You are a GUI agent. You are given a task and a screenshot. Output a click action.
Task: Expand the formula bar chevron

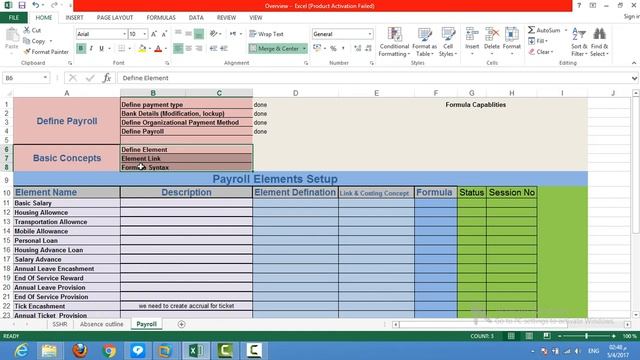coord(634,78)
